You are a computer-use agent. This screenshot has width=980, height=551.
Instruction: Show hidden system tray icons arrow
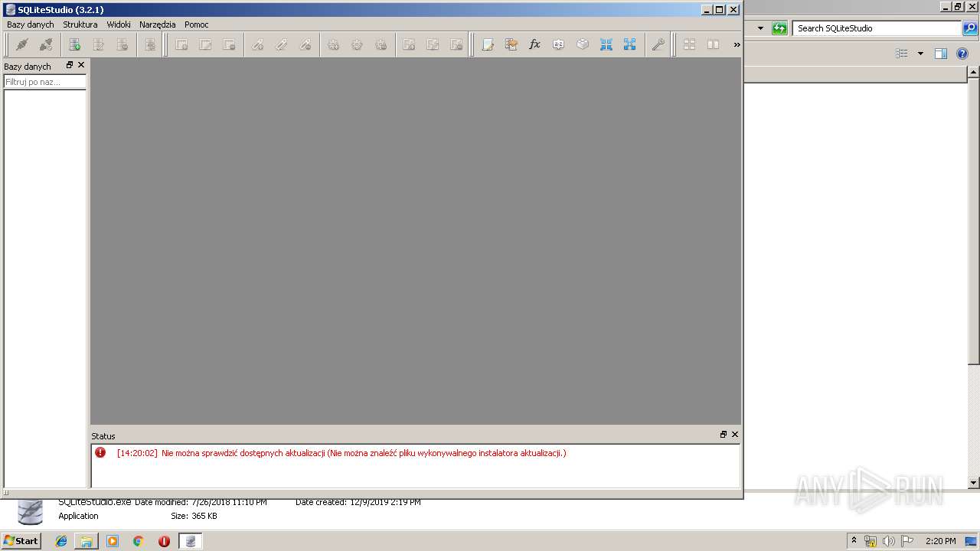(854, 540)
